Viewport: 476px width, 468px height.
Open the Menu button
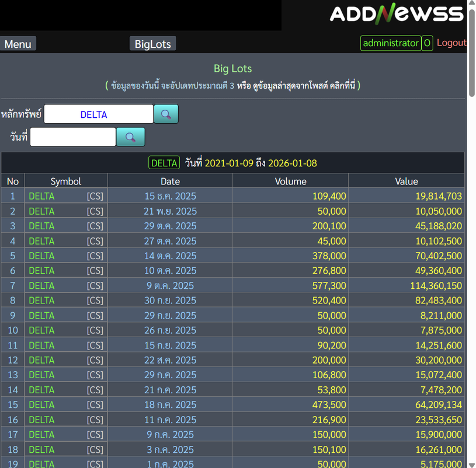(18, 44)
